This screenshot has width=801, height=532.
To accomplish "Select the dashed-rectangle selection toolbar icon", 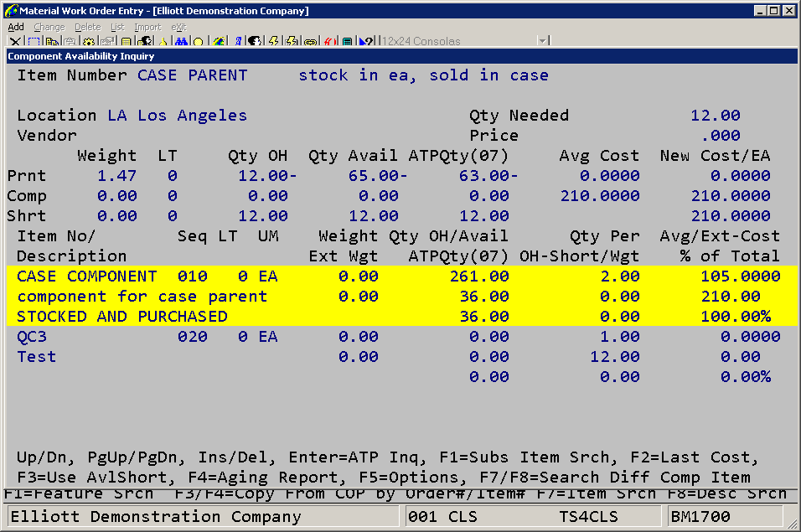I will tap(34, 42).
